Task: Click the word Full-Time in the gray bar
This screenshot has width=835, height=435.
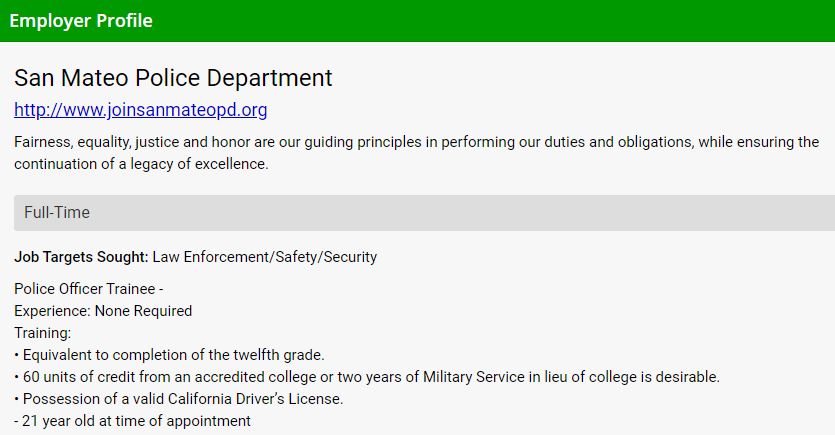Action: click(x=57, y=213)
